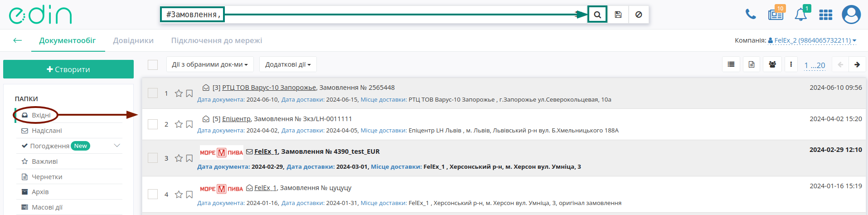Open the notifications bell
This screenshot has height=215, width=868.
click(x=800, y=14)
